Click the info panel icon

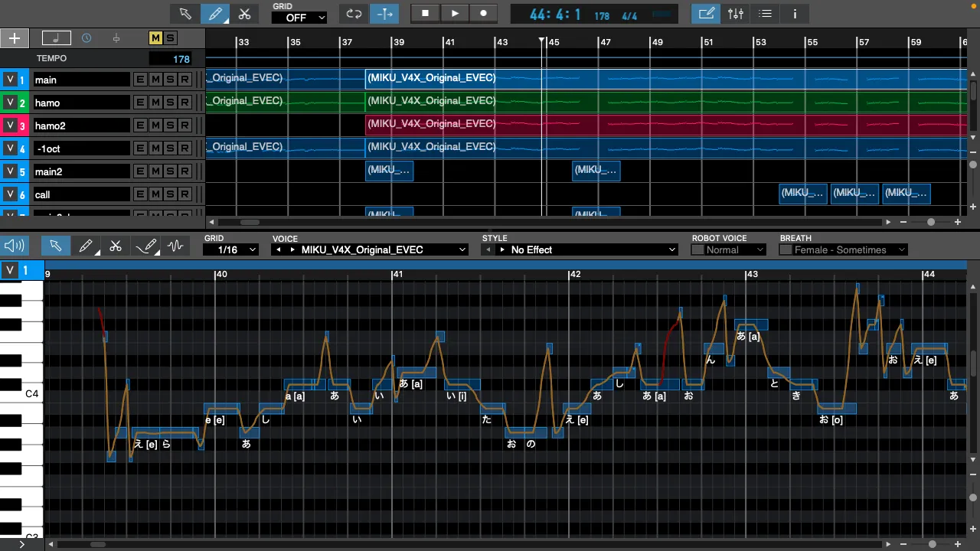pos(795,14)
